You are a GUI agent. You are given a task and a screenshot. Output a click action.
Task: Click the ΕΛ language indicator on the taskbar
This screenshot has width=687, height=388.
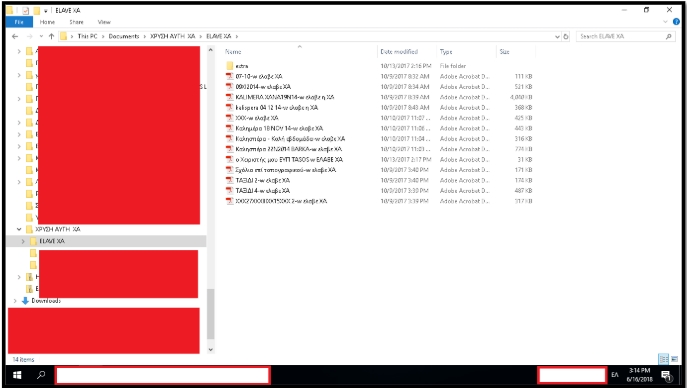[615, 375]
